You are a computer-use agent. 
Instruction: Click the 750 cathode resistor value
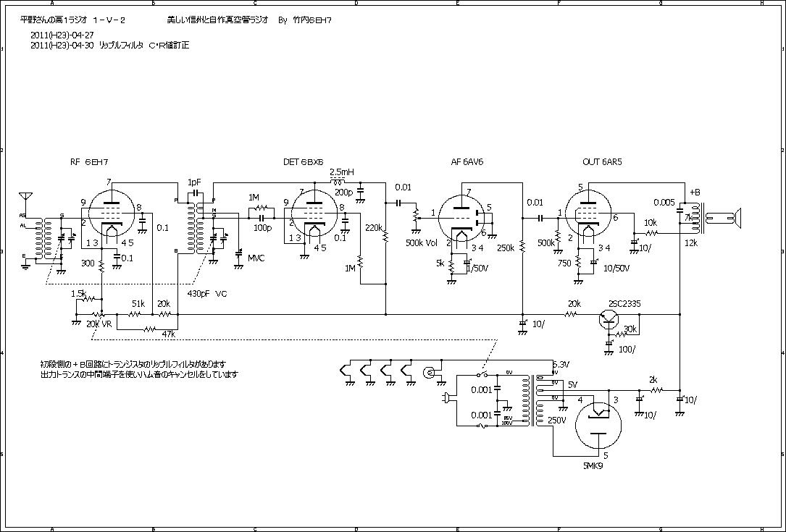coord(564,263)
